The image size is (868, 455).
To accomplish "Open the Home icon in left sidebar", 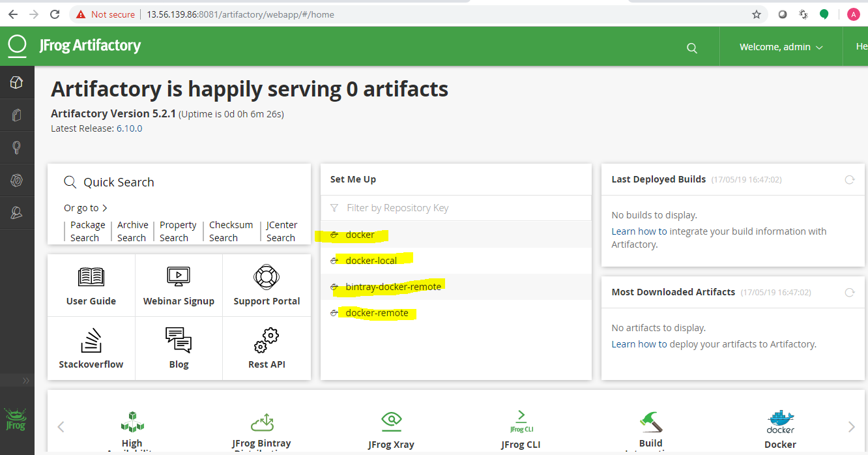I will (17, 82).
